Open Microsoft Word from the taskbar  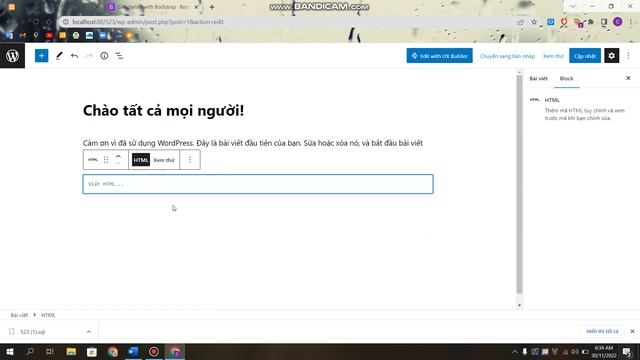(x=133, y=351)
